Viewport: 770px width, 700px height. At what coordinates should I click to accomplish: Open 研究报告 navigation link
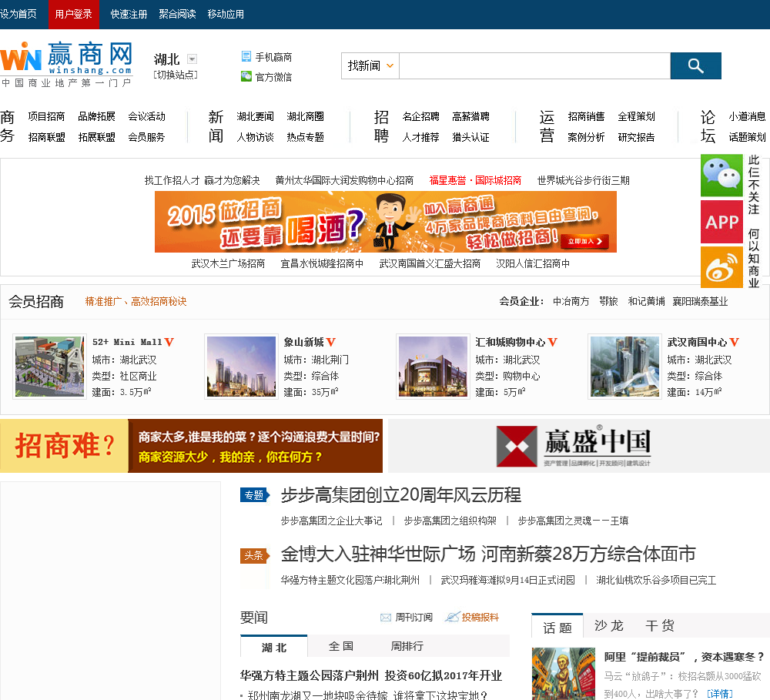pyautogui.click(x=637, y=137)
